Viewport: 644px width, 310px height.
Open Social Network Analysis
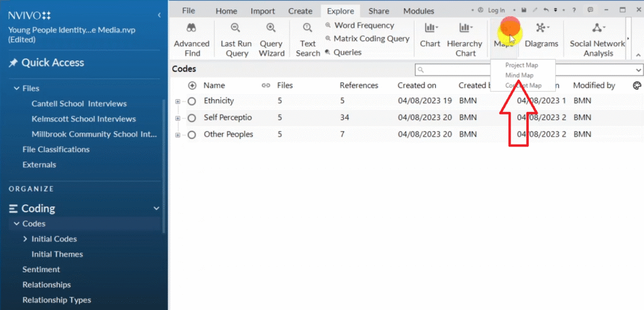tap(597, 28)
